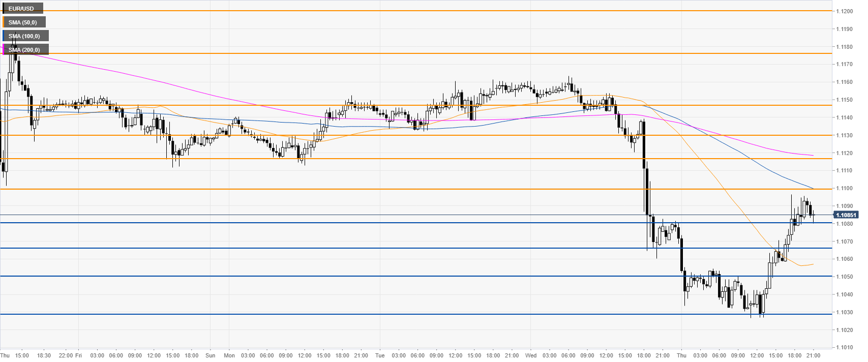
Task: Click the 1.1010 price axis label
Action: 844,348
